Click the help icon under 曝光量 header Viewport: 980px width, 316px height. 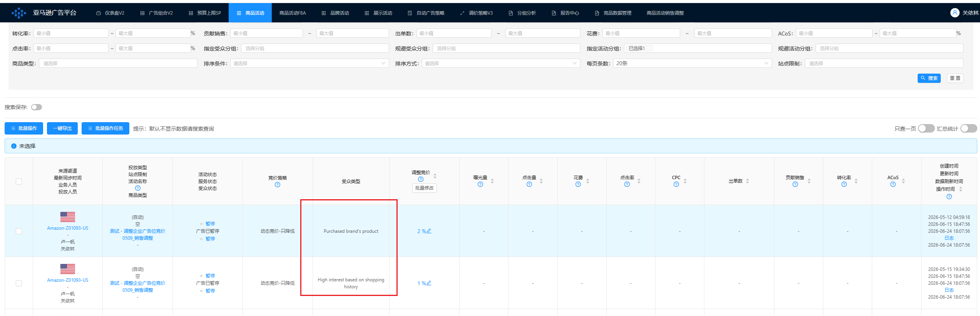(x=480, y=185)
